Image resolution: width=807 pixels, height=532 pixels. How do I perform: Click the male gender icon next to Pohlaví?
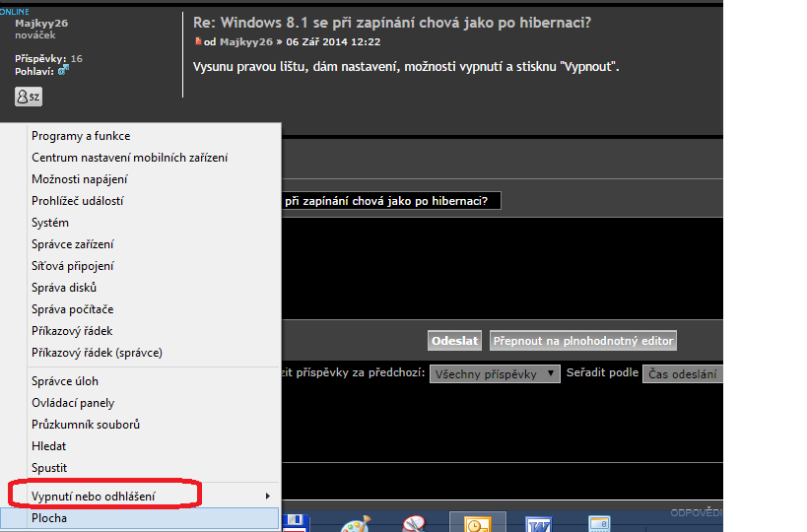point(63,70)
